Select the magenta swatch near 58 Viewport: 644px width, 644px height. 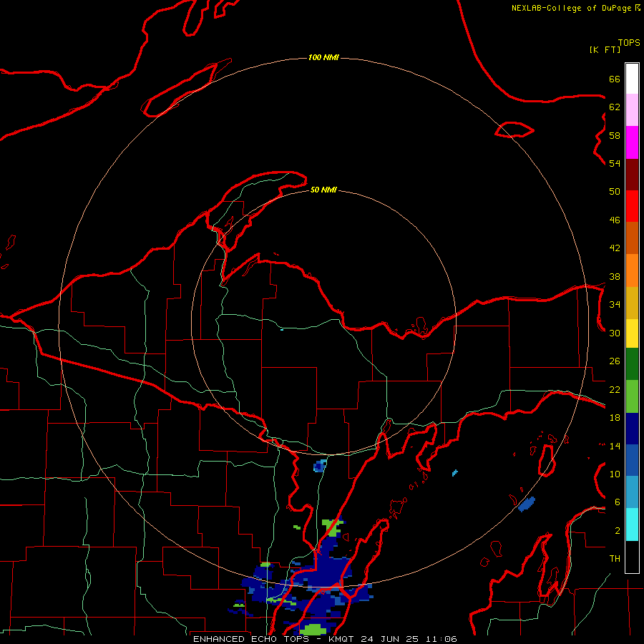632,142
